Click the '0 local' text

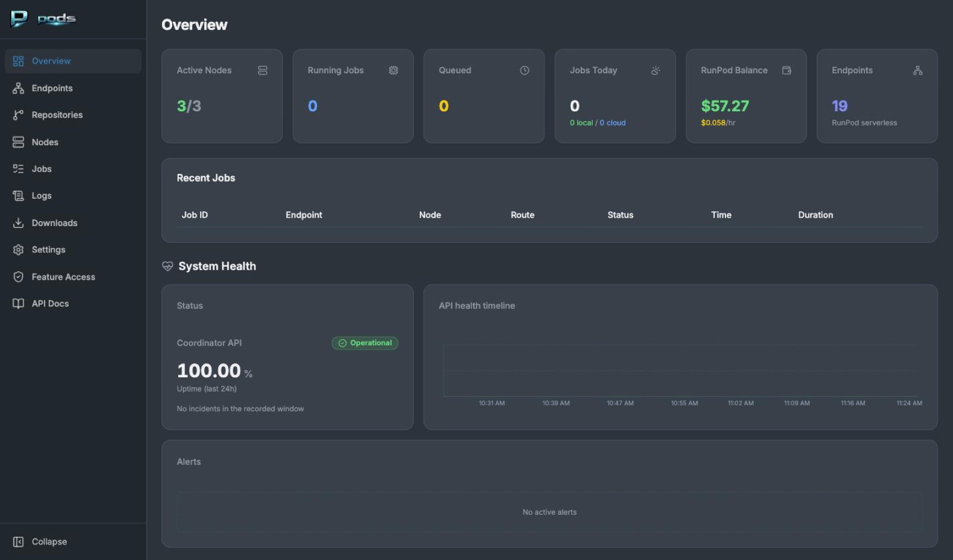click(x=581, y=123)
